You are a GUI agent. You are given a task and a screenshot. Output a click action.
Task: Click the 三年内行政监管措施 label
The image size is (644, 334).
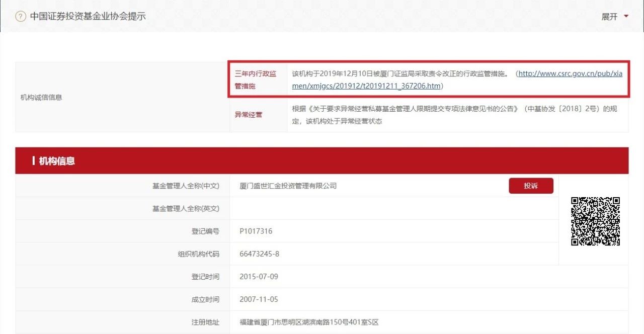pyautogui.click(x=256, y=80)
